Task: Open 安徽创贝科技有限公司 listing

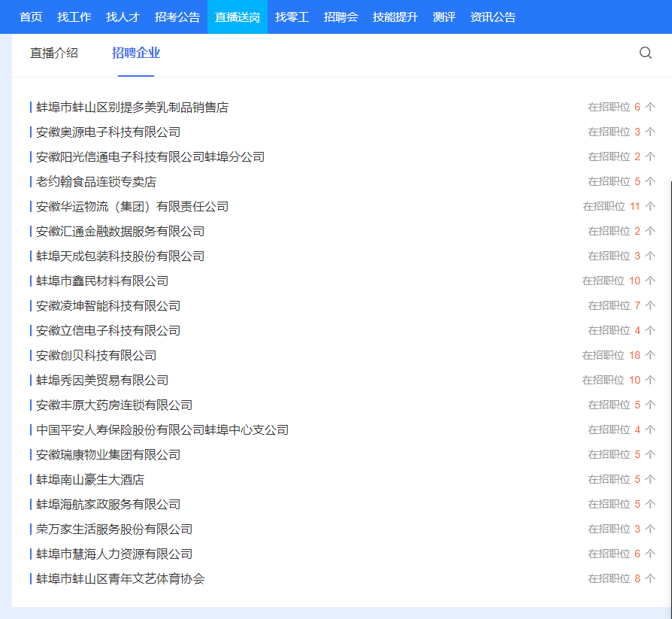Action: tap(96, 356)
